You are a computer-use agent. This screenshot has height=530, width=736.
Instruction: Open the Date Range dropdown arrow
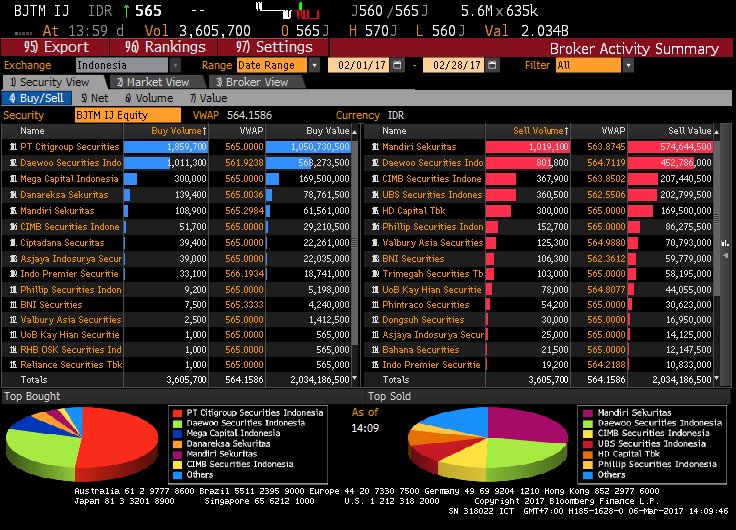(x=314, y=65)
